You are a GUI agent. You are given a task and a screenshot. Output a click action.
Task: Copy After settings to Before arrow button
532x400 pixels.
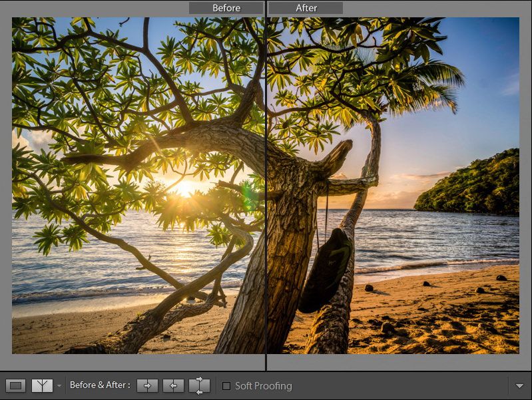(173, 386)
